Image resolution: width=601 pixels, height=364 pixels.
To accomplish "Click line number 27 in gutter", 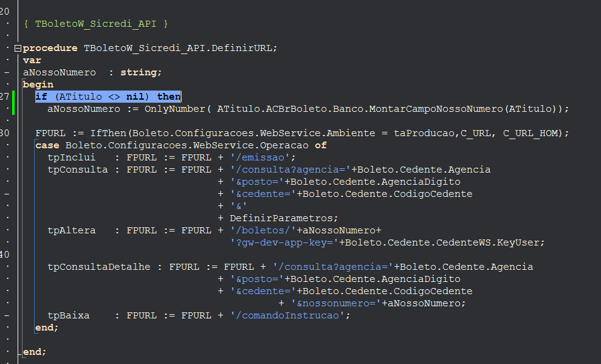I will pyautogui.click(x=5, y=97).
